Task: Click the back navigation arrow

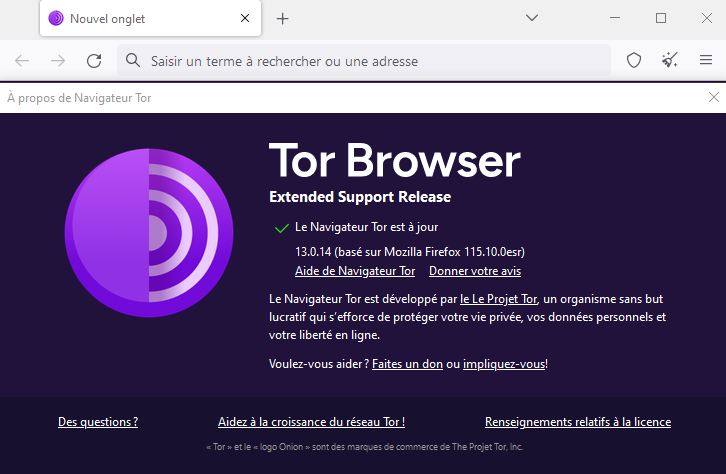Action: tap(22, 61)
